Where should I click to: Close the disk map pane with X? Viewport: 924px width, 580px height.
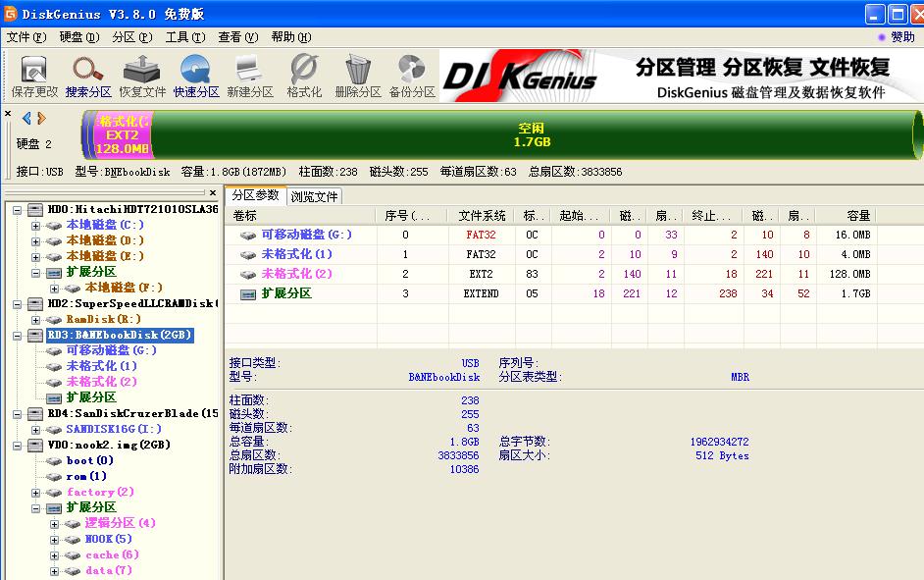(x=8, y=113)
